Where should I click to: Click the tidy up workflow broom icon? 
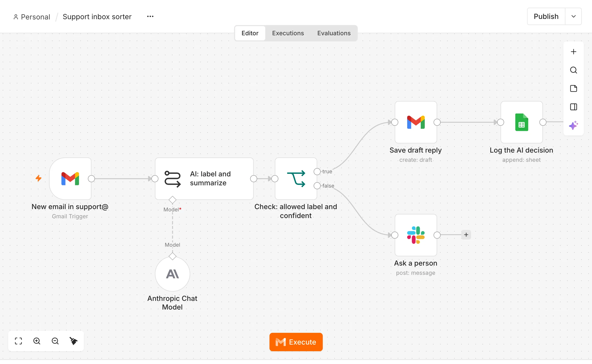click(x=74, y=341)
